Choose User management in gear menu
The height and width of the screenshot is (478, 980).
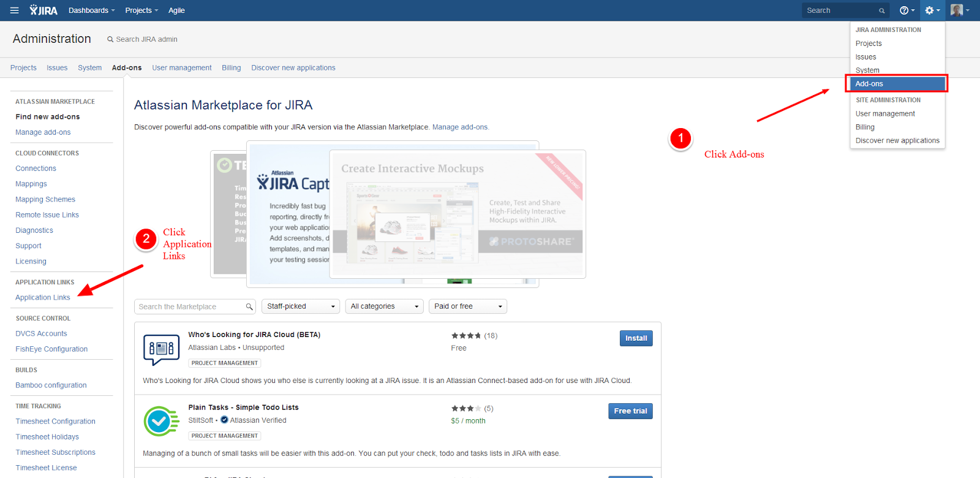897,114
